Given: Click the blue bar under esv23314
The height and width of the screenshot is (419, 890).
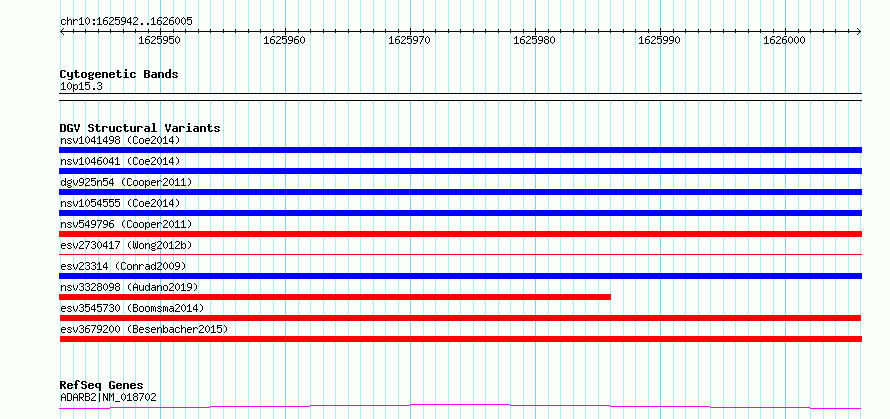Looking at the screenshot, I should (x=461, y=276).
